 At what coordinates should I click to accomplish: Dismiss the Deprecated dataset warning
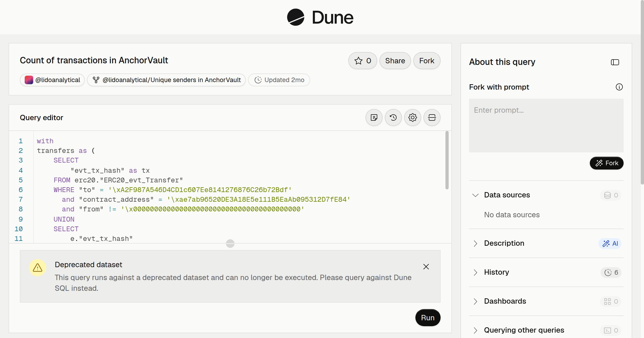point(426,267)
